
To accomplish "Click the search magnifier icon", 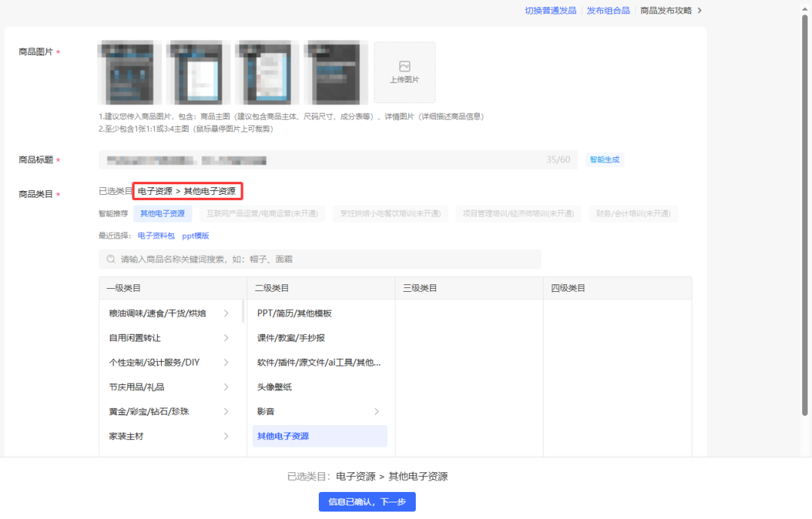I will (x=111, y=259).
